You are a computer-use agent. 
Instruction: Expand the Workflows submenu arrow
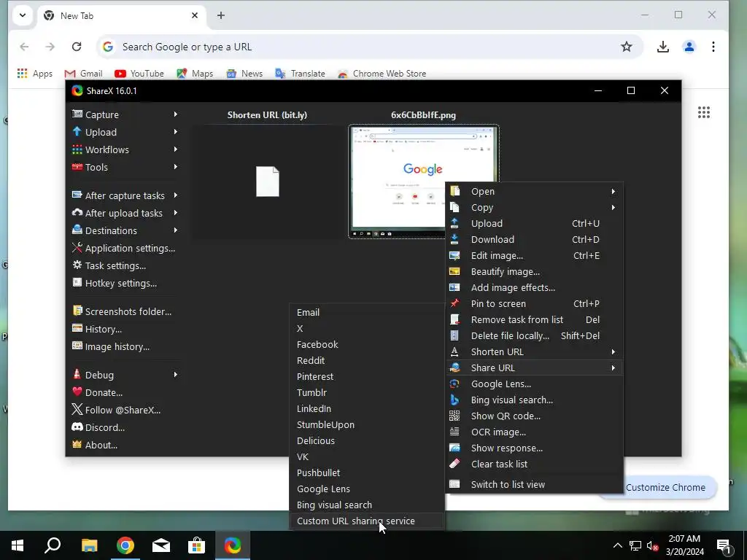coord(175,149)
